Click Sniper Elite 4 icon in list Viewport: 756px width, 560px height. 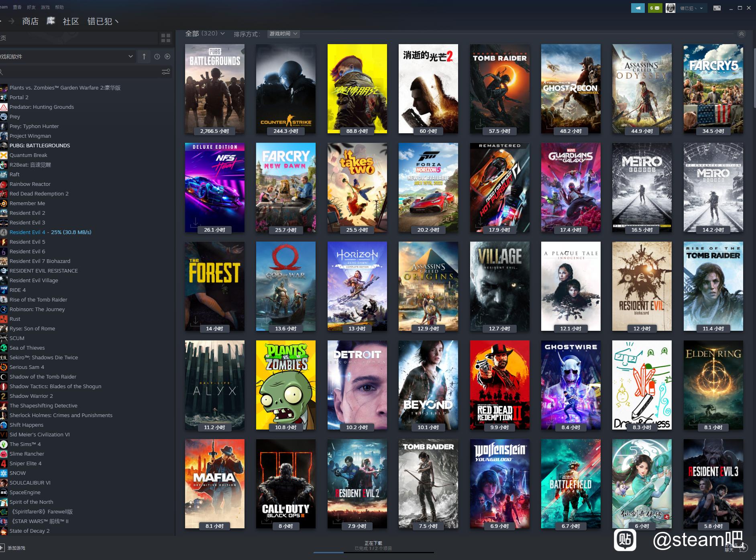[4, 463]
